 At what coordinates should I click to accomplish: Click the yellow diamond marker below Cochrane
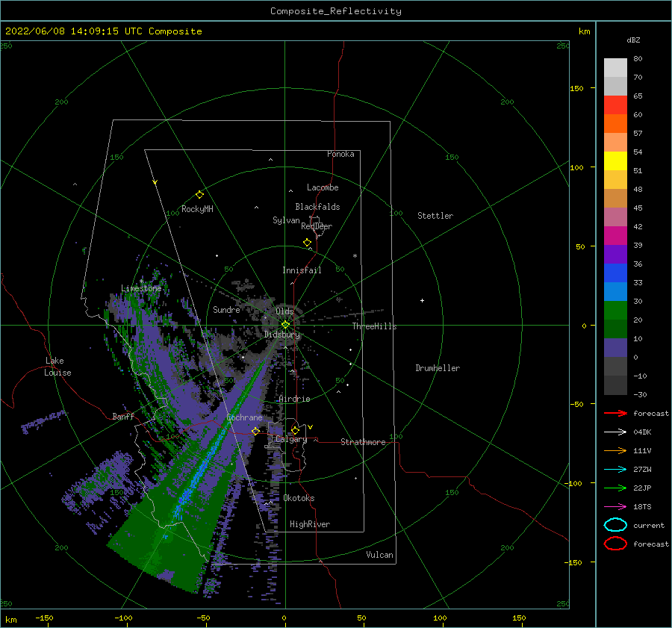point(255,431)
